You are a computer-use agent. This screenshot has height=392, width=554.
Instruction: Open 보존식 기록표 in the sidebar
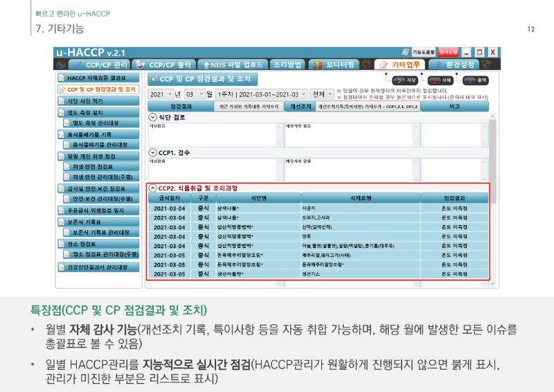[x=98, y=222]
